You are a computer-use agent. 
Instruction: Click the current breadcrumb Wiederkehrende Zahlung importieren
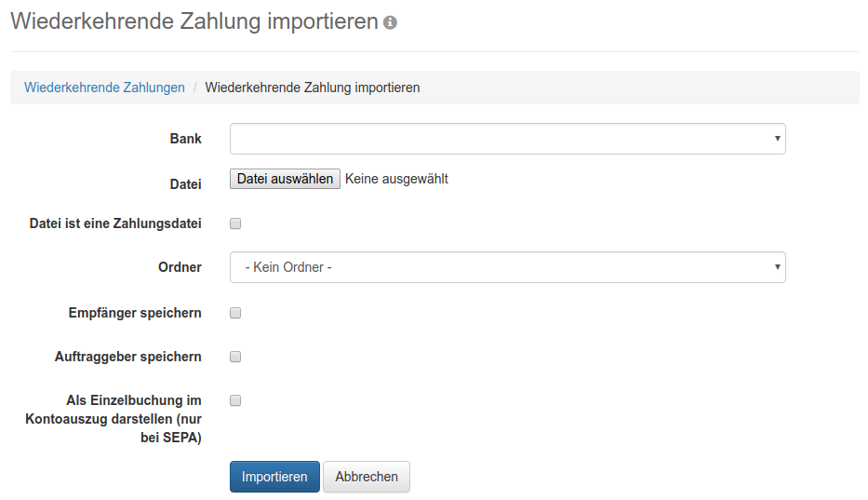click(x=313, y=88)
